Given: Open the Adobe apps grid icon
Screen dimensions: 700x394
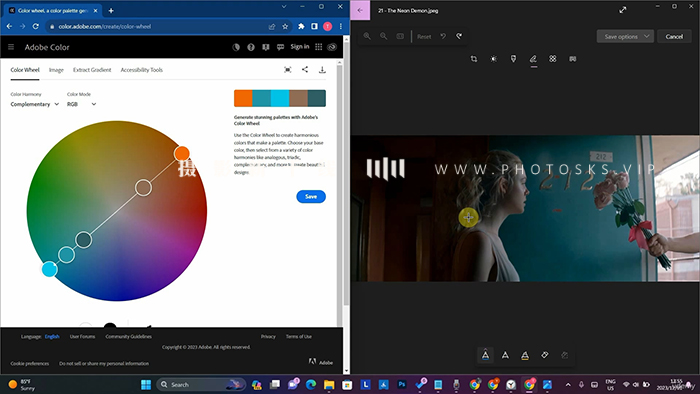Looking at the screenshot, I should click(318, 47).
